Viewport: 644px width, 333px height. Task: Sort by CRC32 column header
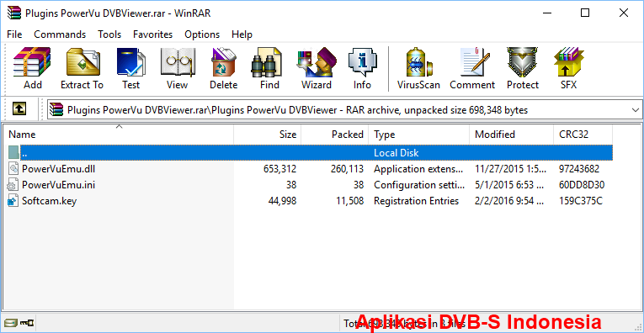tap(583, 135)
